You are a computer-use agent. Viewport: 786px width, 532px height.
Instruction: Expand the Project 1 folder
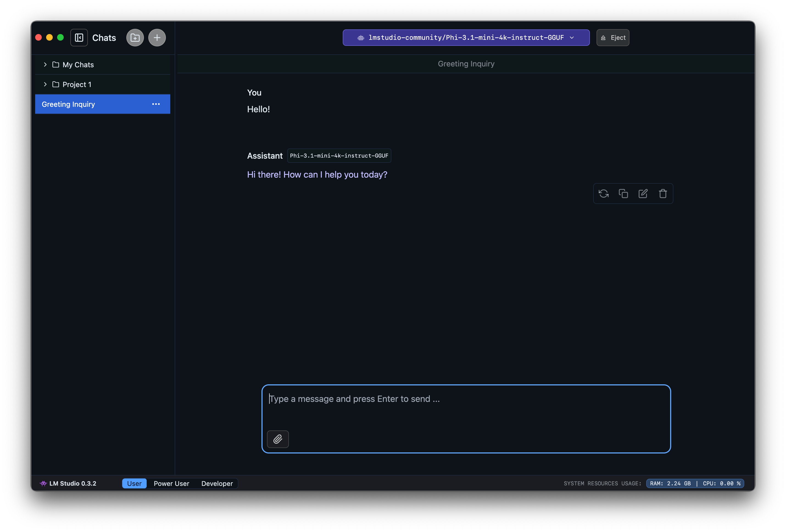pyautogui.click(x=45, y=84)
